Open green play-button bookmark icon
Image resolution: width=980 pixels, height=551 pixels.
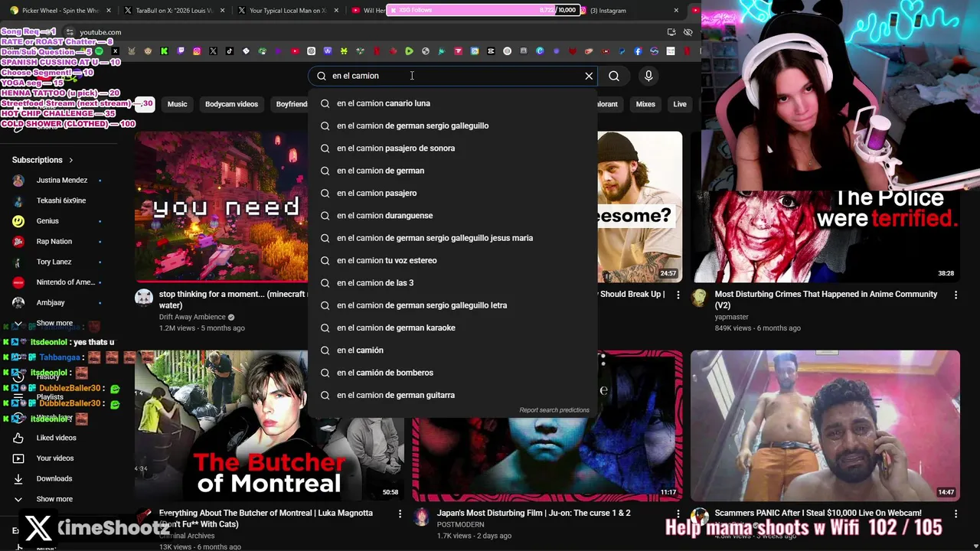click(x=409, y=51)
